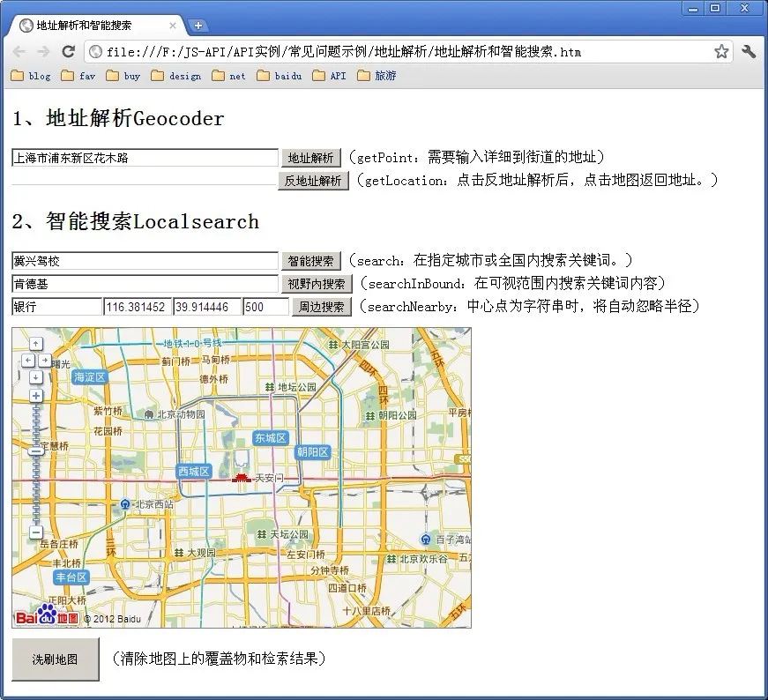Click the 地址解析 button
768x700 pixels.
[310, 158]
